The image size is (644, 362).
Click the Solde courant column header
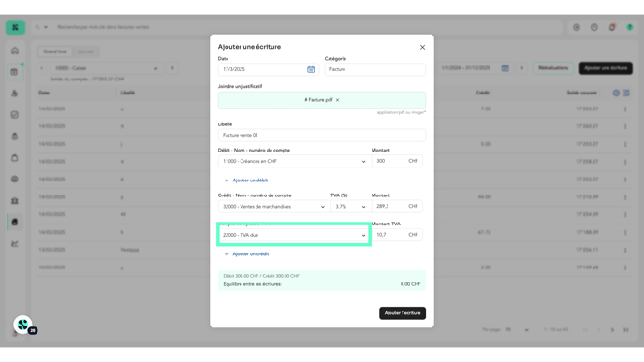[582, 94]
